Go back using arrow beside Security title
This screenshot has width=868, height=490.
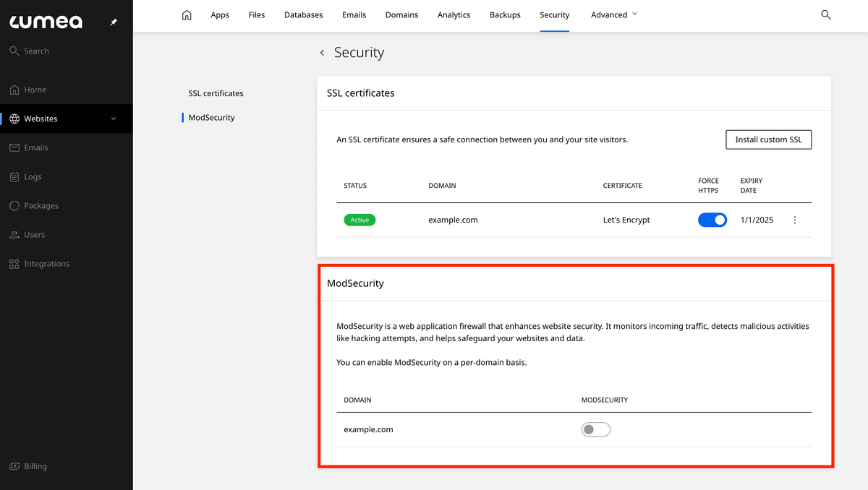coord(322,53)
